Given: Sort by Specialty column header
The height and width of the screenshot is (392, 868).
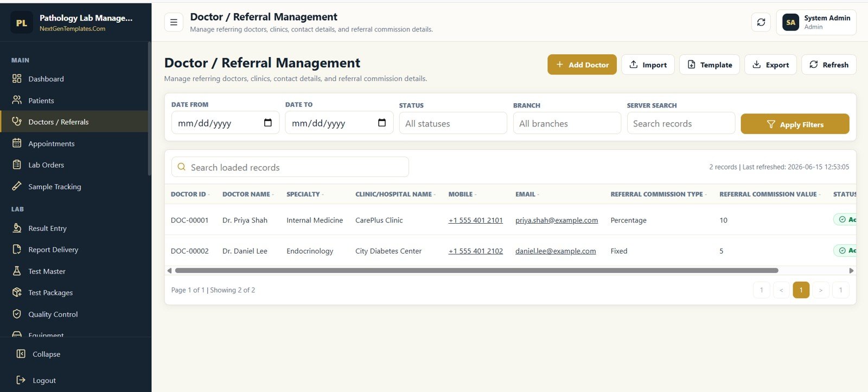Looking at the screenshot, I should click(x=305, y=194).
